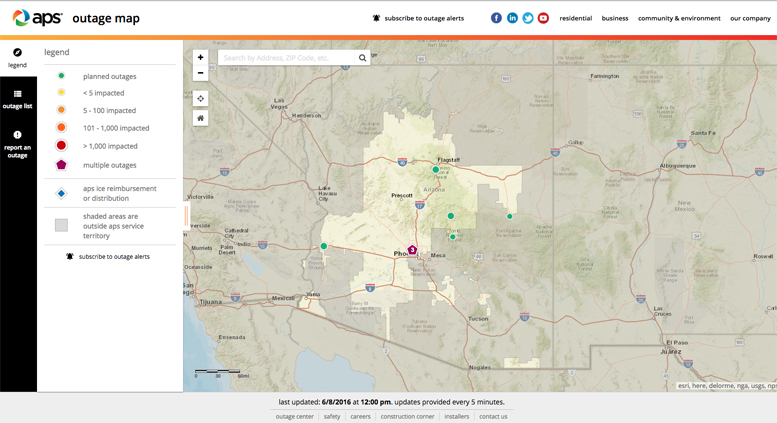Click the 'outage map' page title
The image size is (777, 423).
[x=106, y=18]
